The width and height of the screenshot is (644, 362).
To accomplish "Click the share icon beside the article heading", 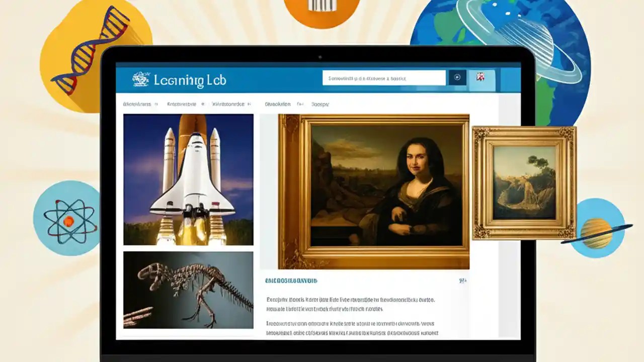I will (463, 281).
